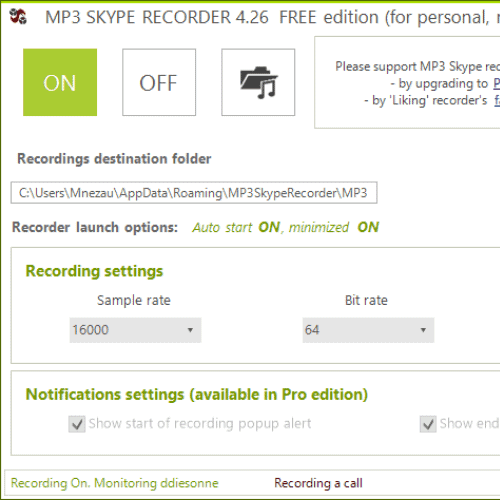Click the Notifications settings heading
This screenshot has width=500, height=500.
[x=197, y=395]
